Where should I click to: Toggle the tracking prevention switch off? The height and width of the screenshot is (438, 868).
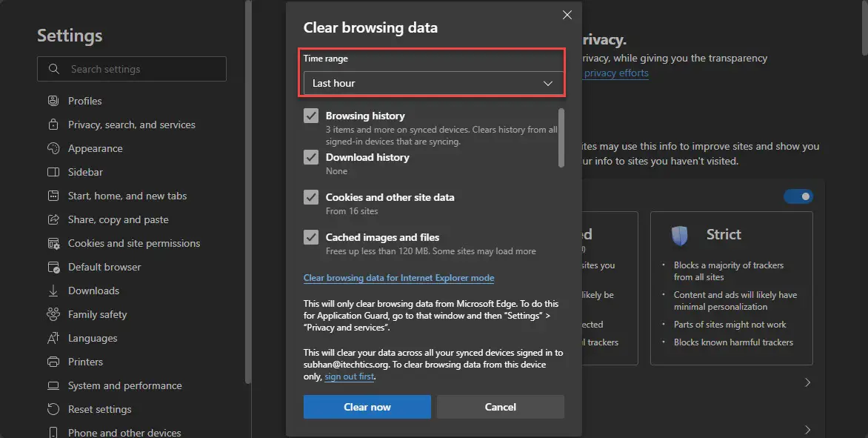point(798,196)
